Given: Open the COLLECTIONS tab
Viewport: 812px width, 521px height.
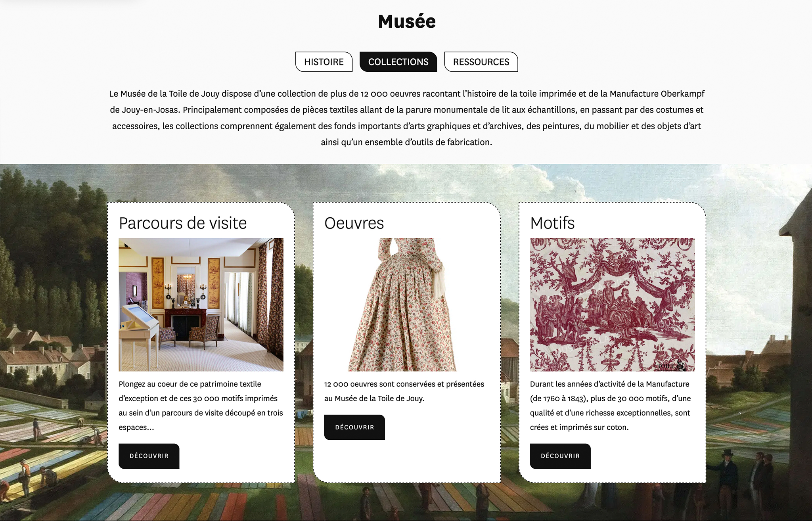Looking at the screenshot, I should point(398,62).
